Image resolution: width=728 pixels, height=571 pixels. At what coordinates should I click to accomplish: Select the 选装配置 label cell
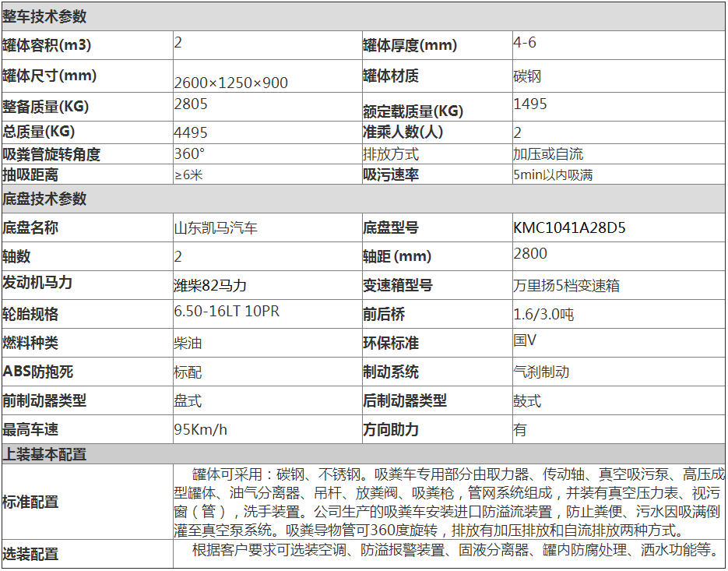click(x=31, y=554)
